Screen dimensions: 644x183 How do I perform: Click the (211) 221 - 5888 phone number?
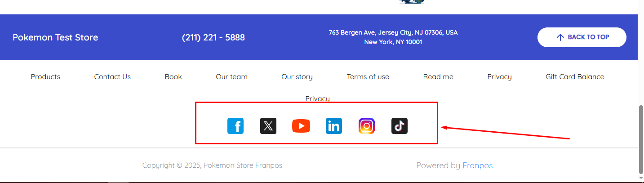(x=213, y=37)
